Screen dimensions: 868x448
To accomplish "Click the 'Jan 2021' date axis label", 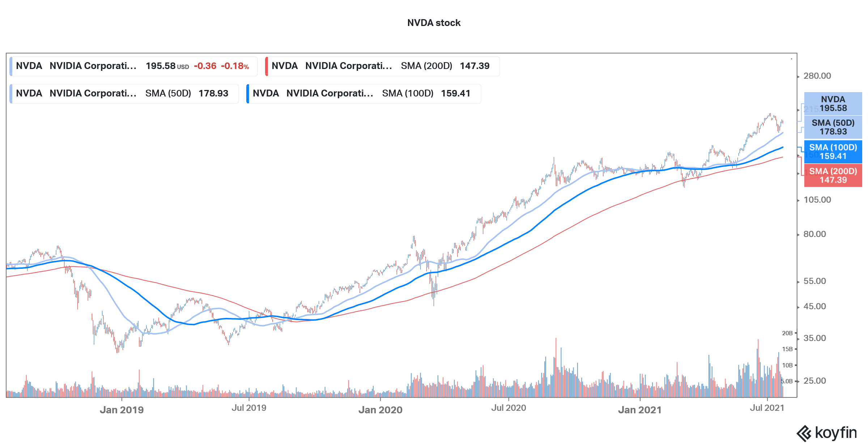I will pos(639,410).
